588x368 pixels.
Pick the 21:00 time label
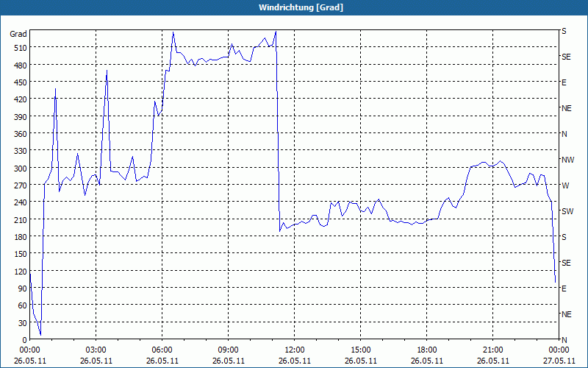tap(492, 350)
